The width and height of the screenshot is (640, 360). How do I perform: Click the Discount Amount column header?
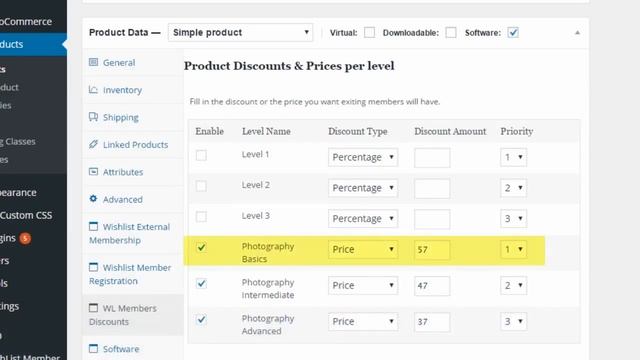click(x=450, y=131)
